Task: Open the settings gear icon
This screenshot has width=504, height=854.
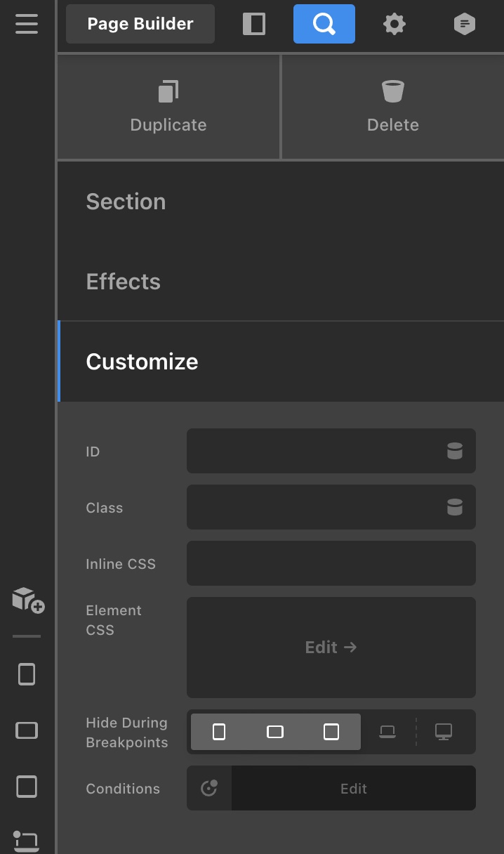Action: (394, 24)
